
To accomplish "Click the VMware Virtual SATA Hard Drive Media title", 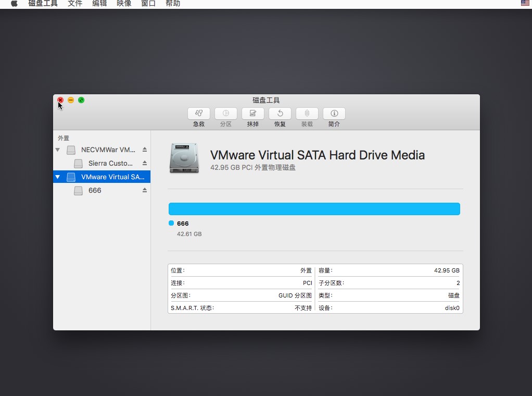I will coord(318,155).
